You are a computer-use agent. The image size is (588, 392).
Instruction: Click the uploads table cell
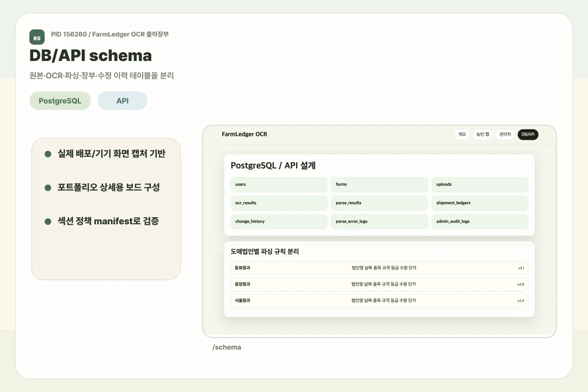[480, 185]
